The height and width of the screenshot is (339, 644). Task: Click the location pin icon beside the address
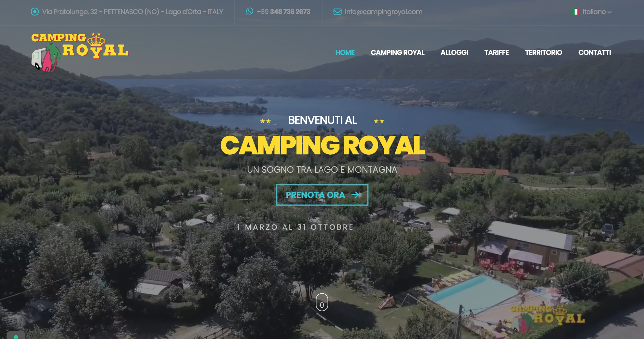coord(35,12)
